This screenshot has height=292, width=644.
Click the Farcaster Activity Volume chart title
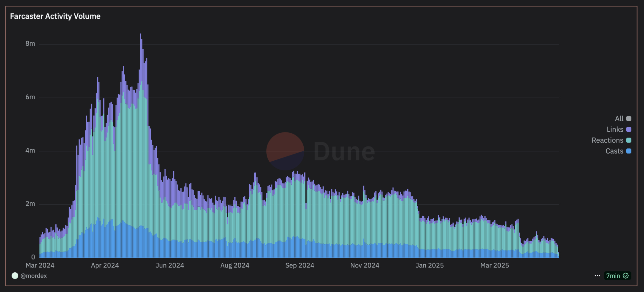click(55, 16)
